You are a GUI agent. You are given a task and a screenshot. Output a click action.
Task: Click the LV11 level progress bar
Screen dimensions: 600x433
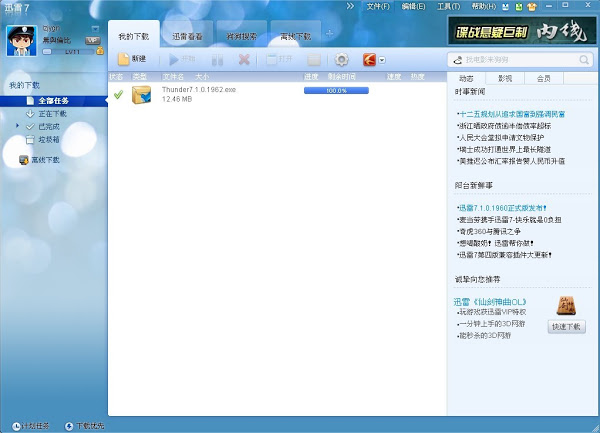[68, 52]
